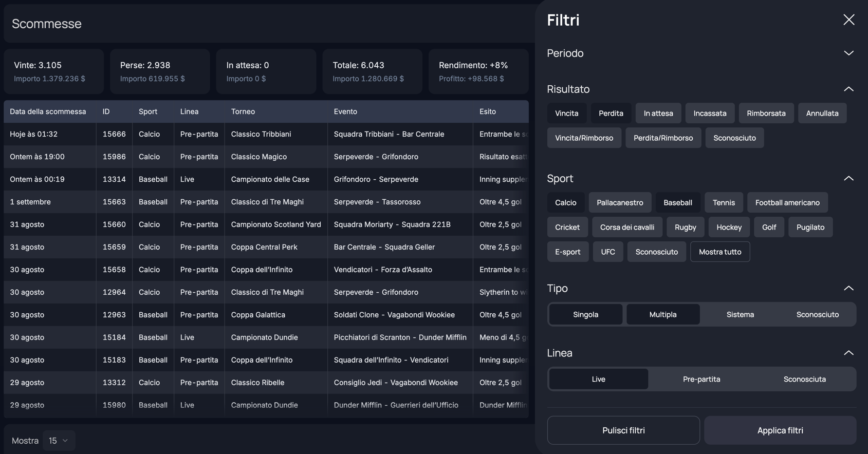This screenshot has height=454, width=868.
Task: Toggle the Vincita result filter
Action: 566,113
